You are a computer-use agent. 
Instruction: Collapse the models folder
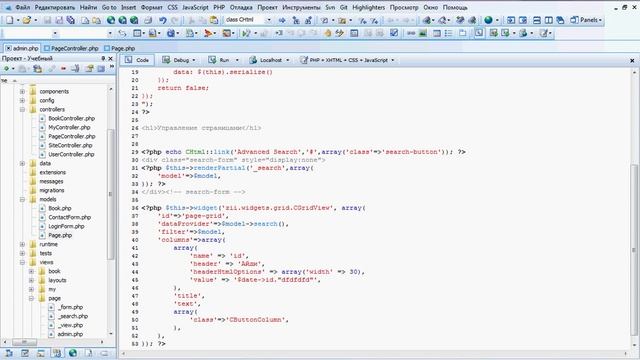click(22, 199)
